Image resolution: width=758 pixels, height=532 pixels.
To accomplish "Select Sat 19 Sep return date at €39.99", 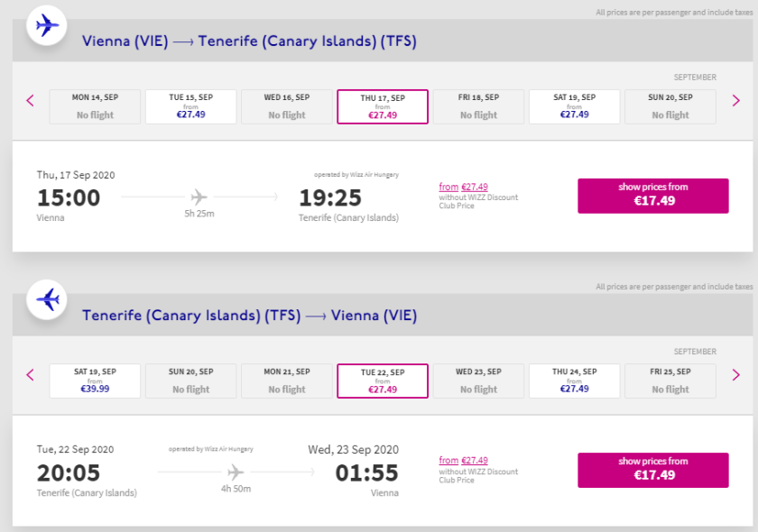I will (x=95, y=381).
